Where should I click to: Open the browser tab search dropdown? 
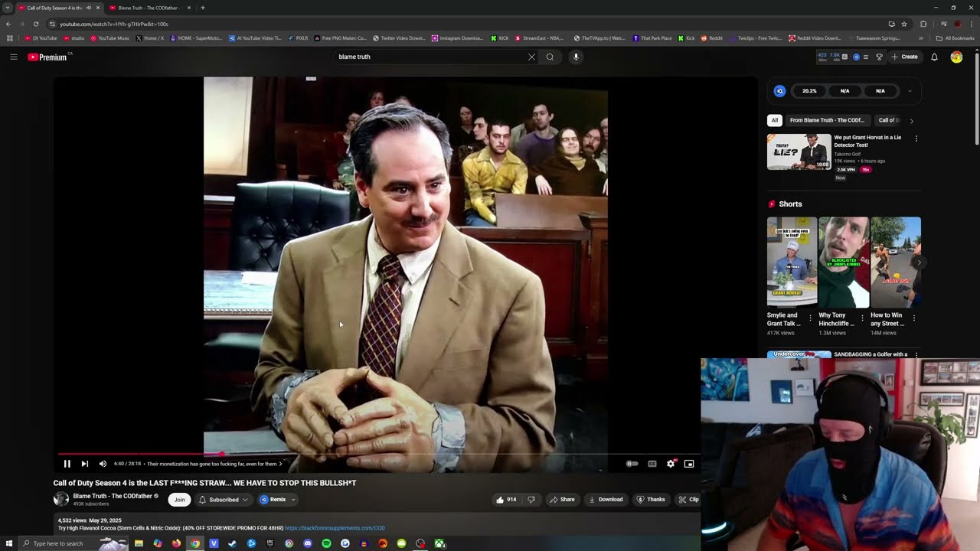click(x=8, y=8)
